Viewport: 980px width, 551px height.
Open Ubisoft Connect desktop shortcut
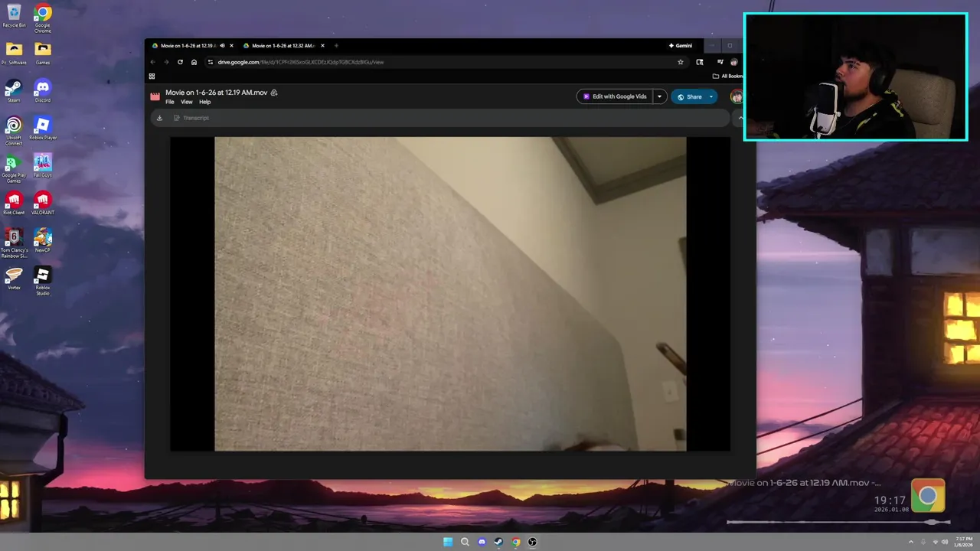click(14, 130)
